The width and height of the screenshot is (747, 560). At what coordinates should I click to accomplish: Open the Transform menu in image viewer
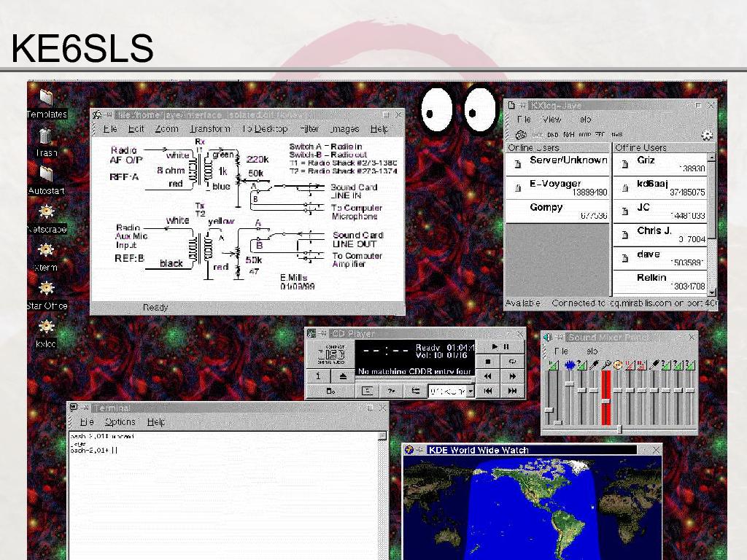[209, 129]
